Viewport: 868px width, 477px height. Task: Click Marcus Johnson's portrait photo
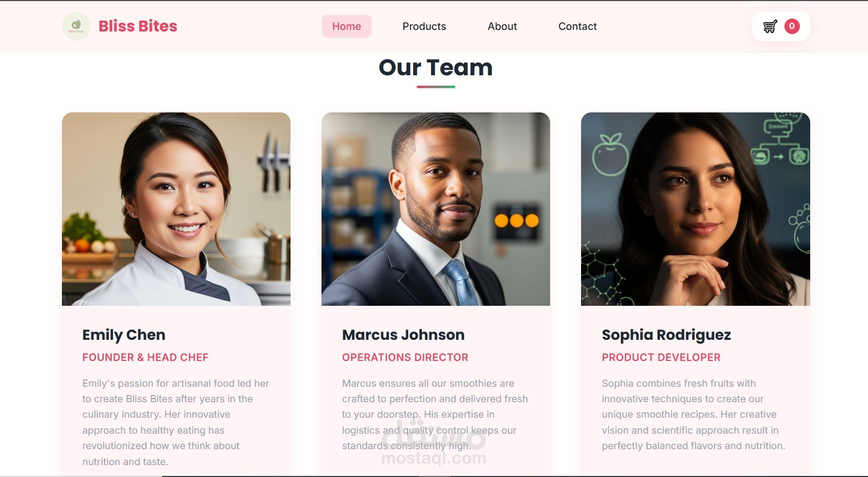pos(436,209)
